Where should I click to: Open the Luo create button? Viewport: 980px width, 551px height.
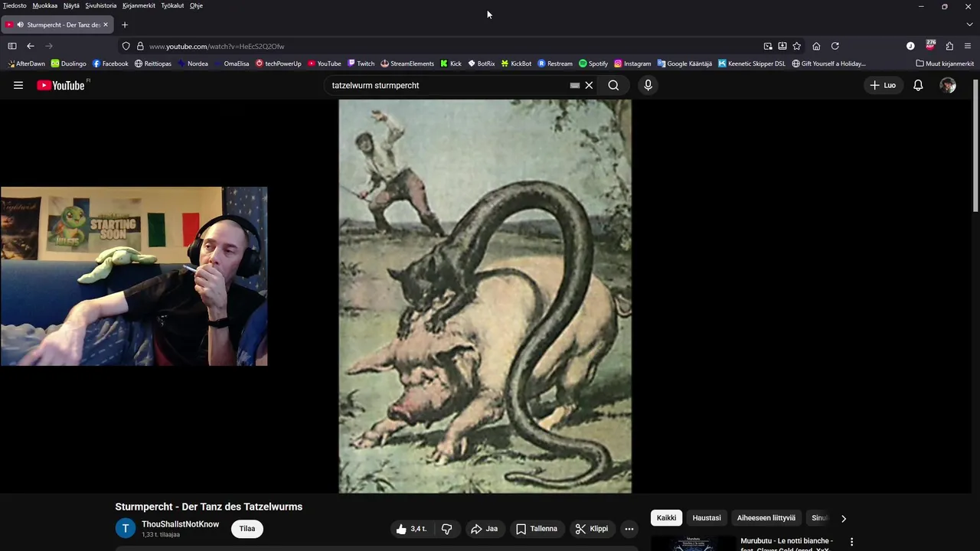coord(883,86)
